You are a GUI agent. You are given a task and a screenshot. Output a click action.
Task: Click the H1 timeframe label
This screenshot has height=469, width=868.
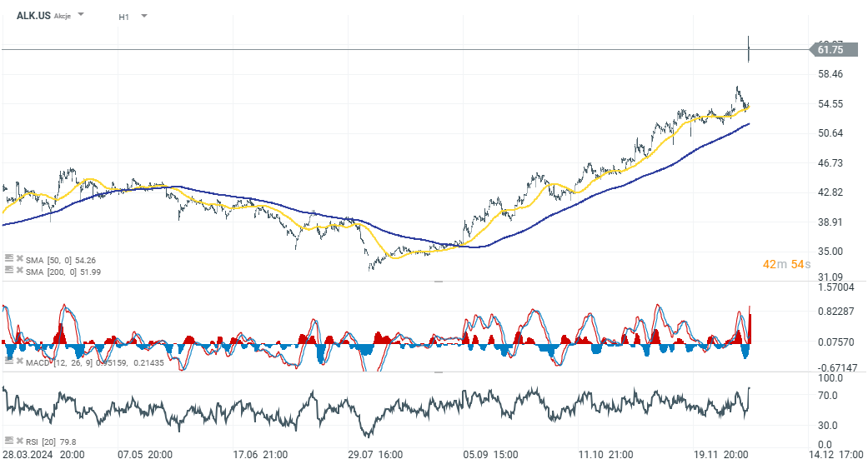pos(124,17)
